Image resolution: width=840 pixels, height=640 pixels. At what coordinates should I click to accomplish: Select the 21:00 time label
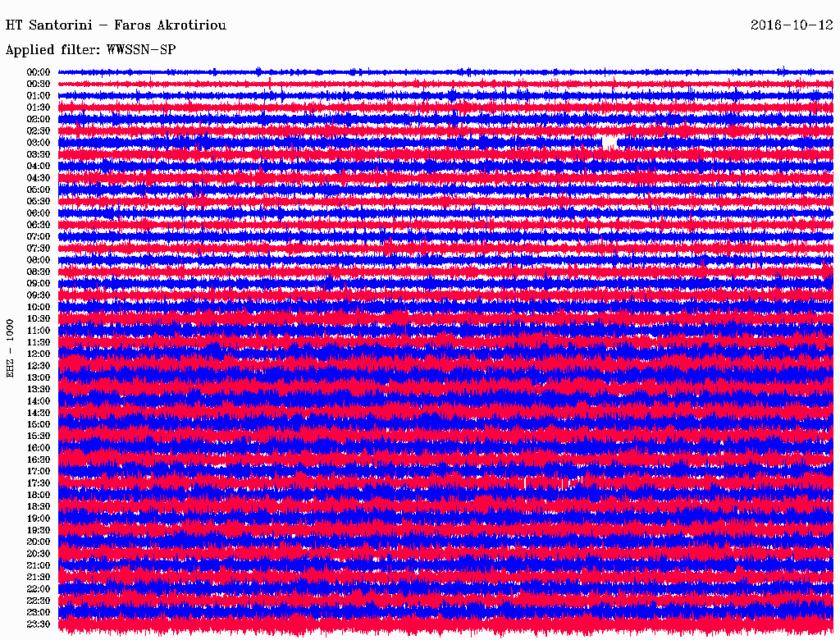click(x=39, y=565)
